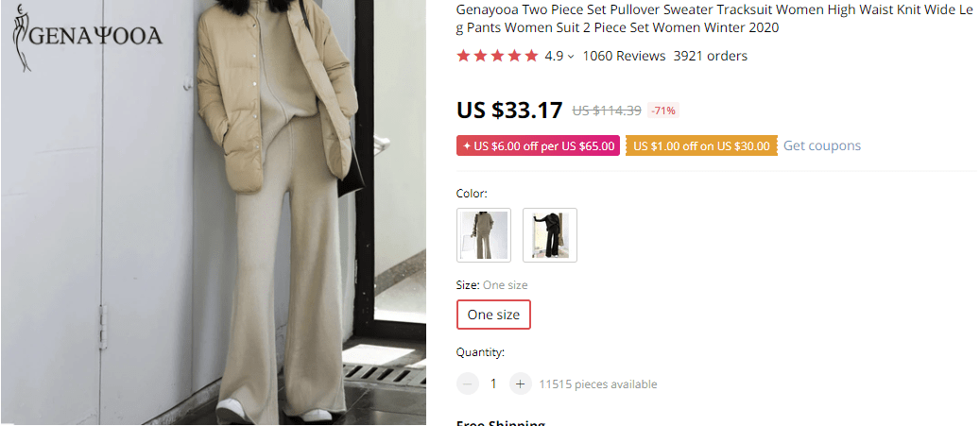
Task: Expand the 4.9 rating breakdown dropdown
Action: tap(570, 57)
